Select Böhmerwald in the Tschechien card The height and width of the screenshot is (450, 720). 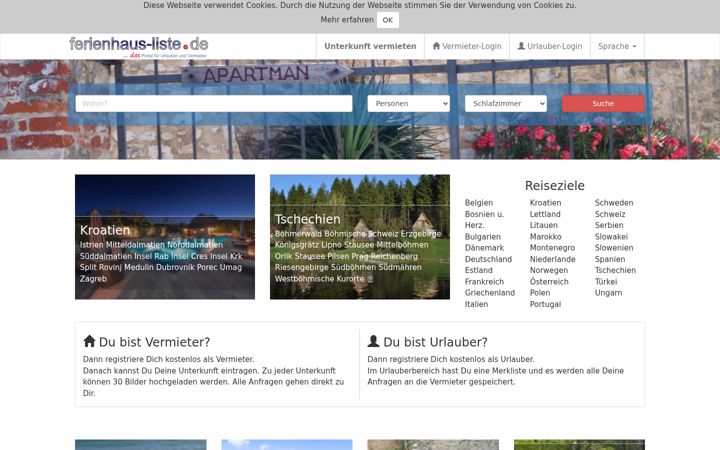tap(298, 234)
